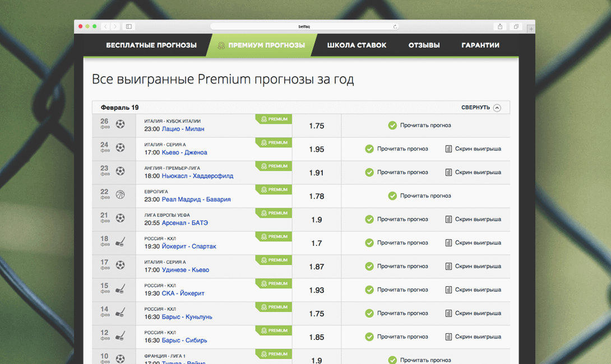Click the hockey stick icon for 15 фев

click(120, 288)
